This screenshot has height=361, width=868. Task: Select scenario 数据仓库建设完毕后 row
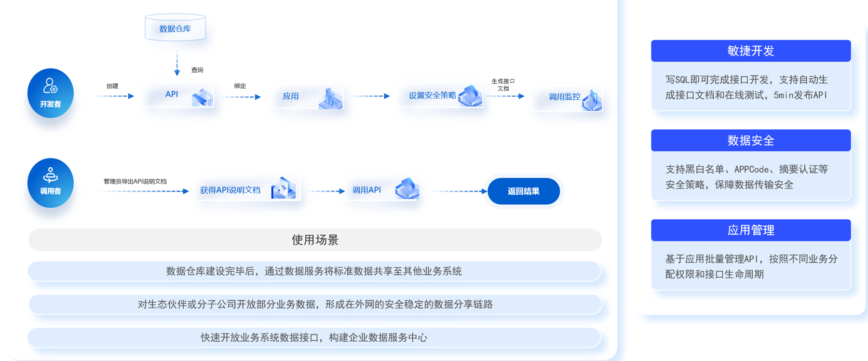click(314, 271)
